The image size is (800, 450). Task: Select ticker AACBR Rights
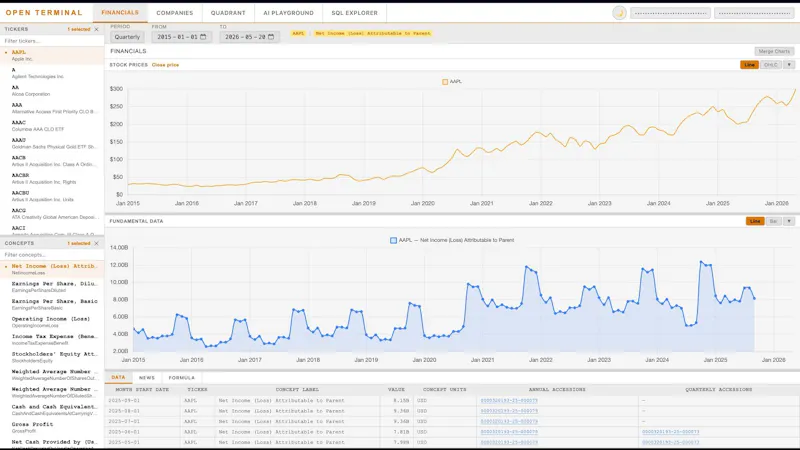[x=52, y=179]
